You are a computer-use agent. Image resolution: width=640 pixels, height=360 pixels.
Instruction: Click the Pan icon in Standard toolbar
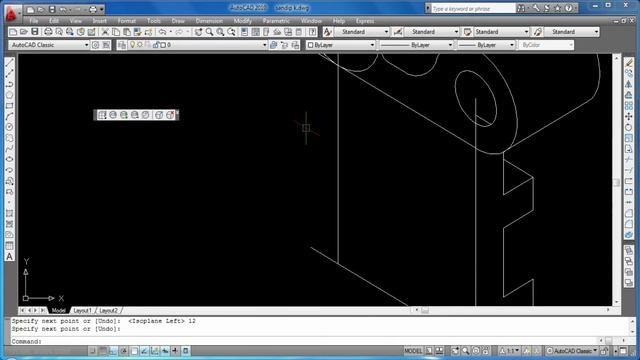pos(198,32)
